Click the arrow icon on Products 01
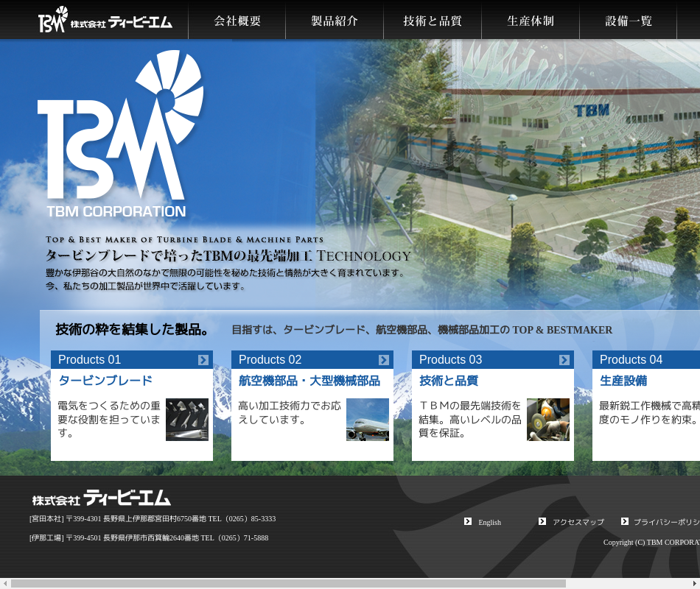 click(x=203, y=359)
